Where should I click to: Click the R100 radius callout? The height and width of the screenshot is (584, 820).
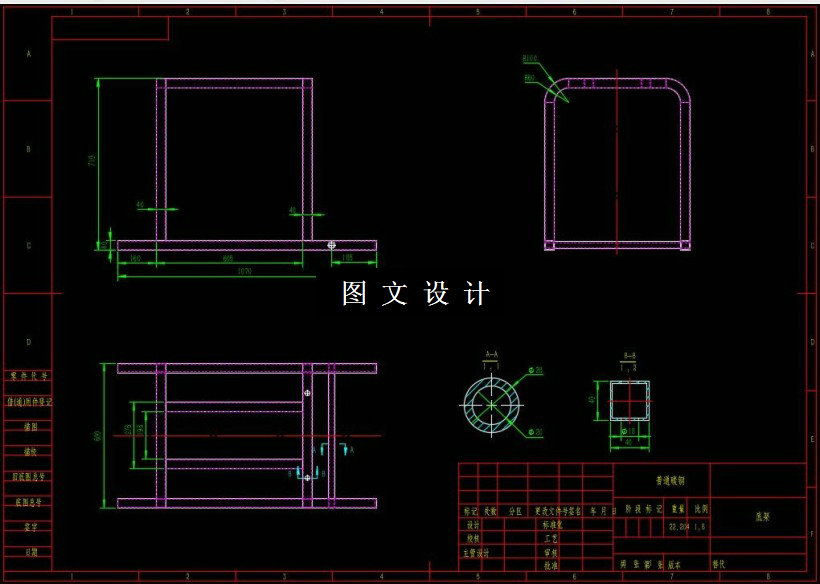click(x=530, y=59)
